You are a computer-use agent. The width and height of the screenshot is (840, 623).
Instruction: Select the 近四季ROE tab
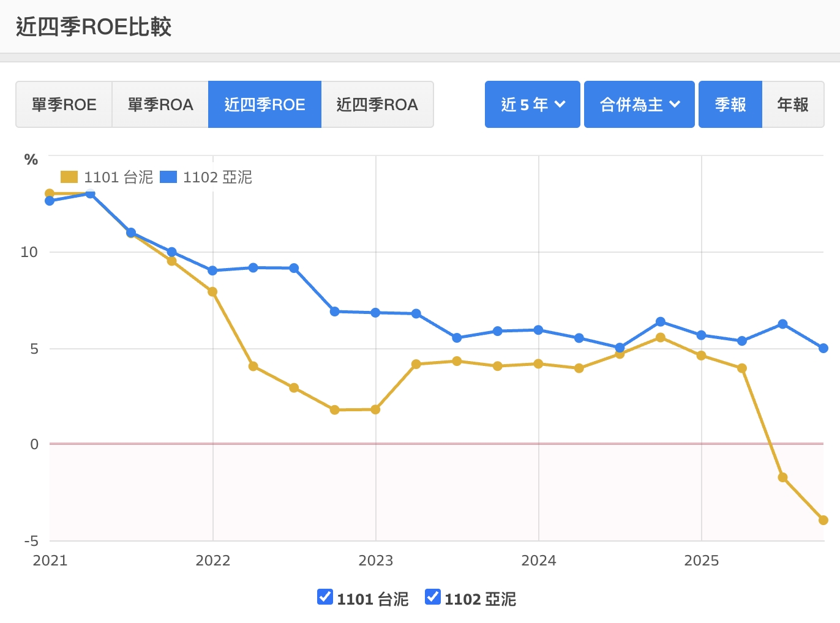(264, 105)
